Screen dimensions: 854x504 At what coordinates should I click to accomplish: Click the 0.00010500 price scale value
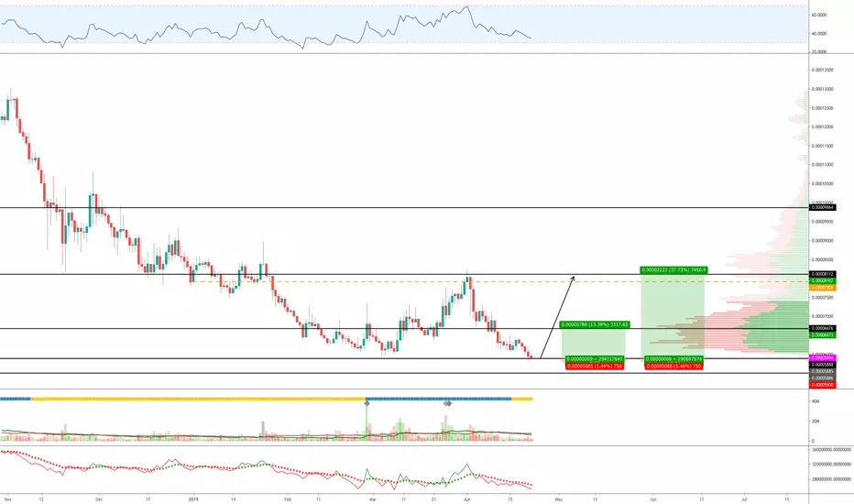823,183
